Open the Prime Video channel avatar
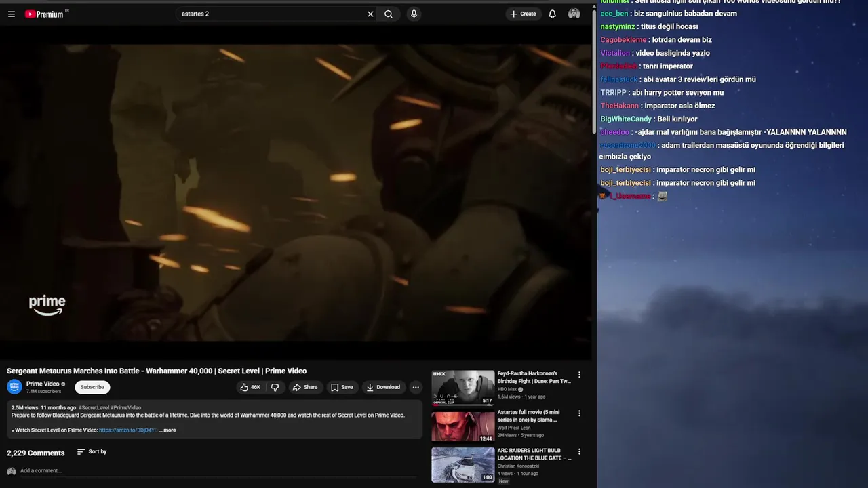This screenshot has width=868, height=488. coord(14,387)
